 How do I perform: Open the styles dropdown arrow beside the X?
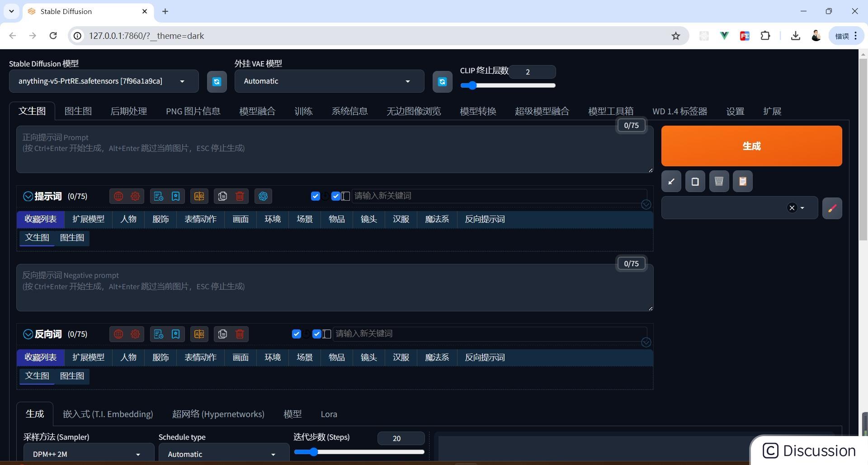pos(802,208)
